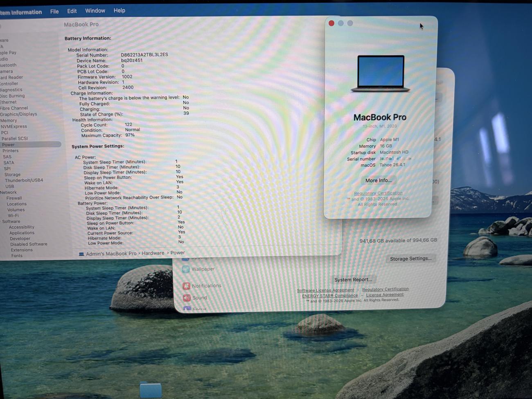This screenshot has height=399, width=532.
Task: Open Regulatory Certification link in Settings window
Action: [385, 289]
